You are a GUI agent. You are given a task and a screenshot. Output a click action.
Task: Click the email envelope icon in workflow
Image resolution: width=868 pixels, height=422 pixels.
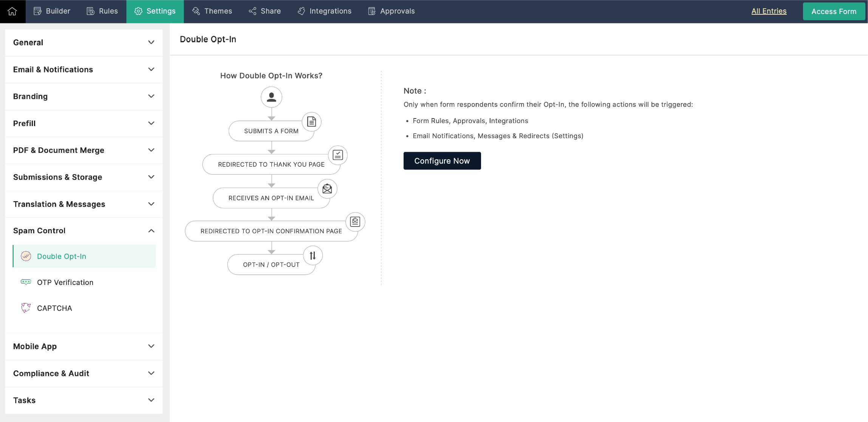(326, 188)
